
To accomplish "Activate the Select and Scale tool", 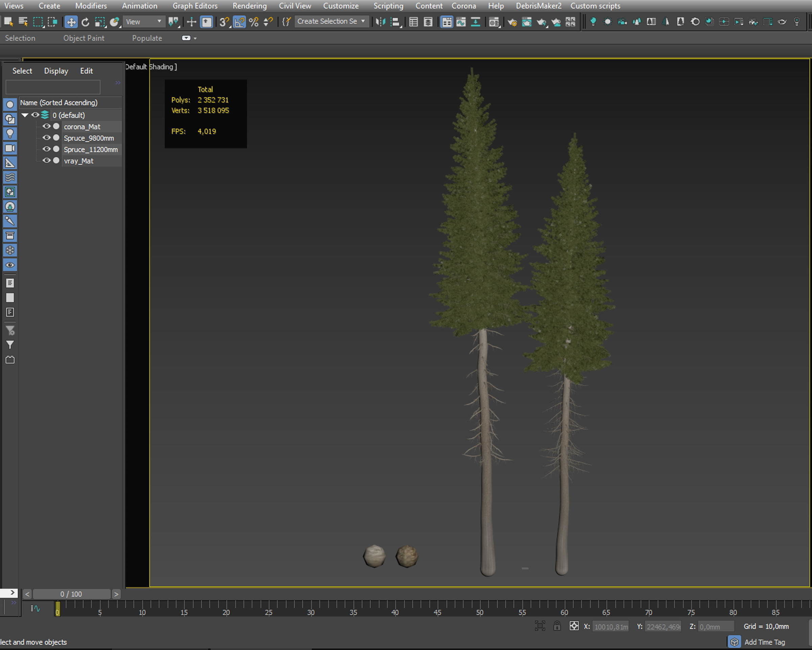I will coord(100,22).
